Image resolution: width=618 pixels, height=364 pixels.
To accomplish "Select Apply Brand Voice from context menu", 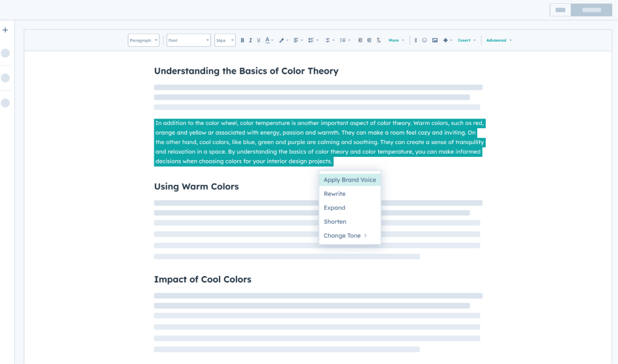I will pos(350,180).
